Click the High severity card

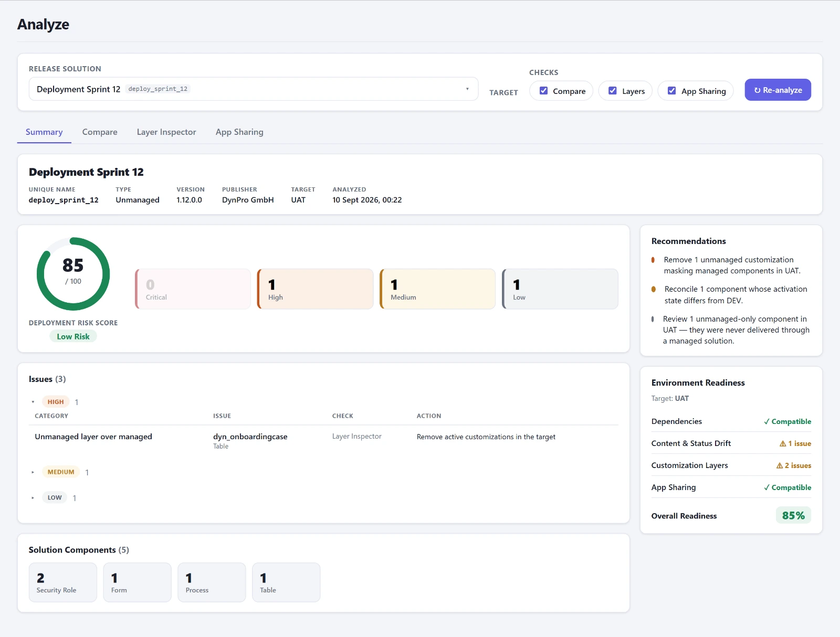click(x=315, y=289)
